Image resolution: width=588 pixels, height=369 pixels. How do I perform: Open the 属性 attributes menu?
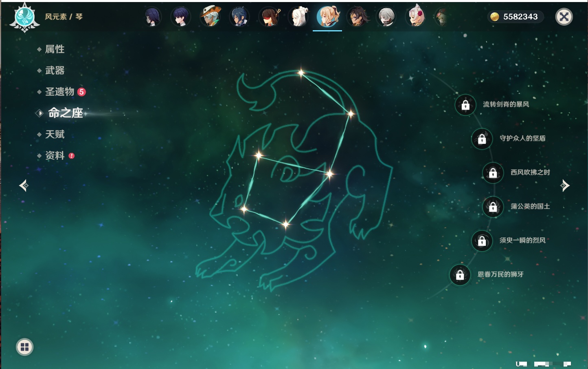(55, 49)
